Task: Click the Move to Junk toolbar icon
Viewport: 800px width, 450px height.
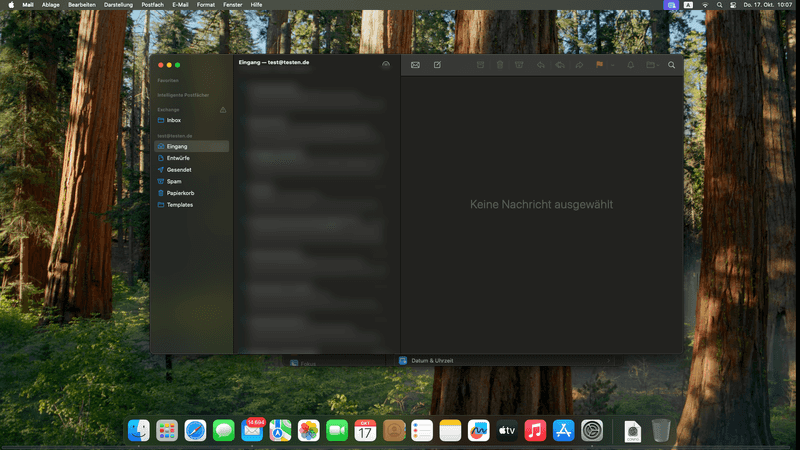Action: [519, 65]
